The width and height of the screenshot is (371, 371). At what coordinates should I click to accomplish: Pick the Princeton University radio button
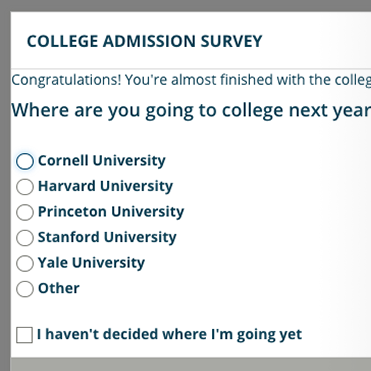[25, 212]
